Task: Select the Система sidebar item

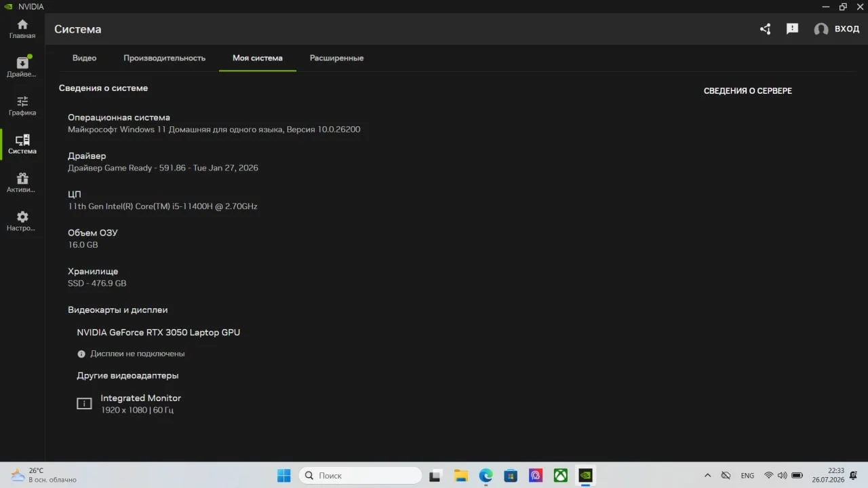Action: tap(22, 145)
